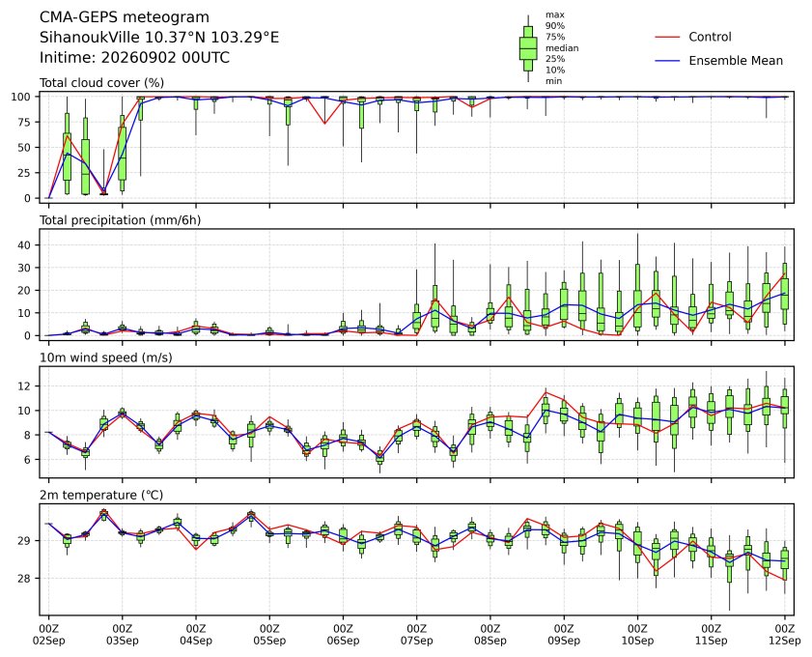The width and height of the screenshot is (812, 657).
Task: Click the boxplot legend icon
Action: point(528,48)
